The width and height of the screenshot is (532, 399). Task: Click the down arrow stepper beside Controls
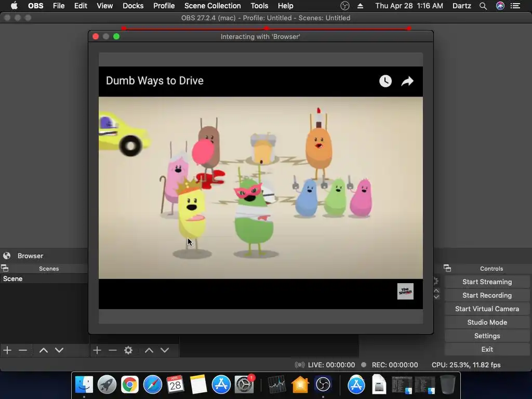click(x=436, y=297)
